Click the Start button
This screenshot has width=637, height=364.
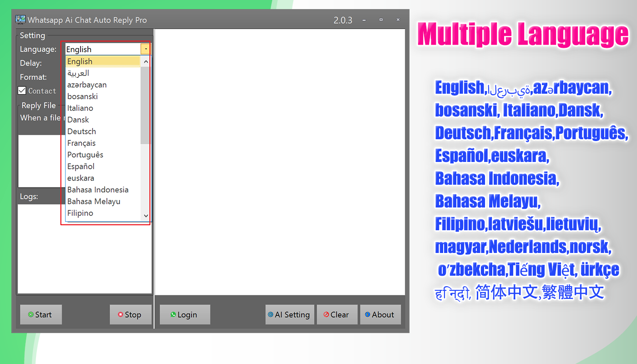(x=41, y=314)
